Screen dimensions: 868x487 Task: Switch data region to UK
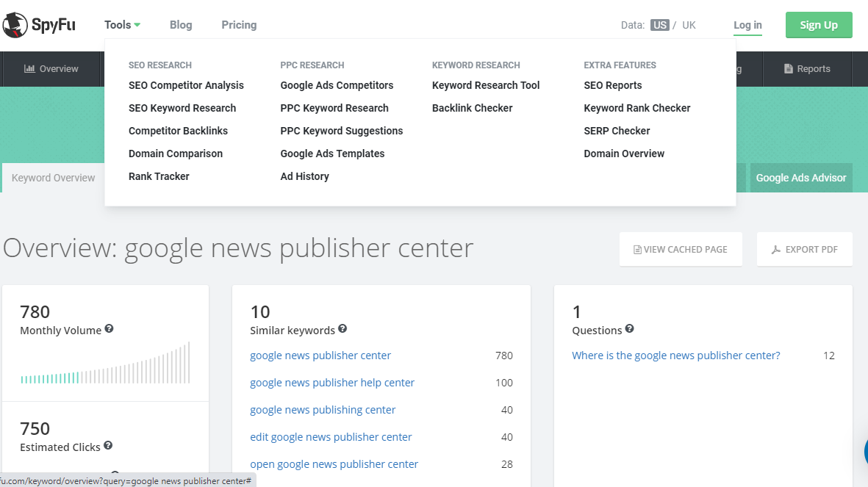click(689, 25)
